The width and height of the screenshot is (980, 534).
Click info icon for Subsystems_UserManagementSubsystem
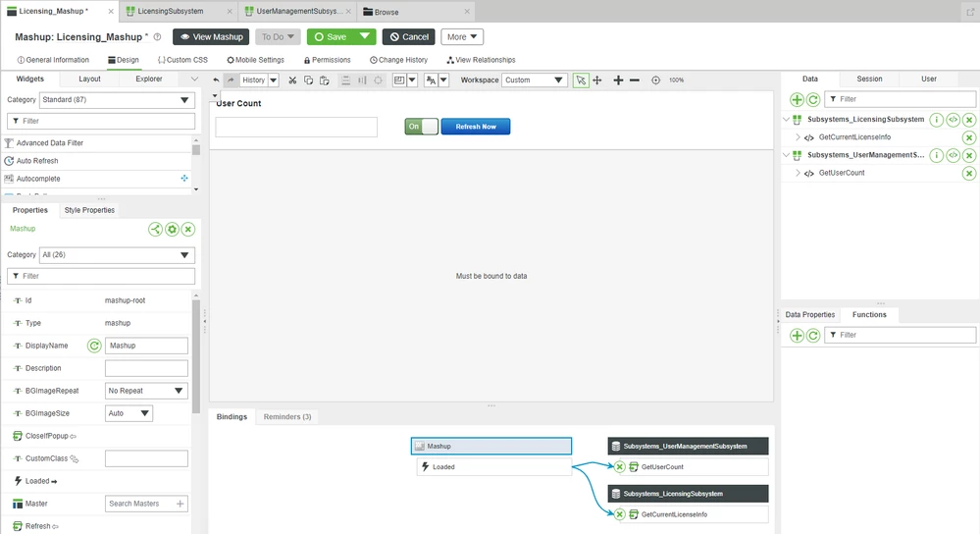click(936, 155)
